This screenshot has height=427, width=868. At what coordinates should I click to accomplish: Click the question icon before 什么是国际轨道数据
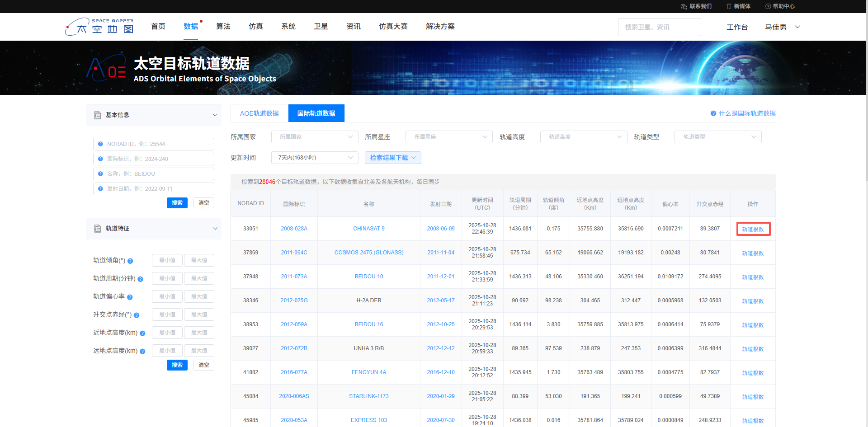coord(713,113)
